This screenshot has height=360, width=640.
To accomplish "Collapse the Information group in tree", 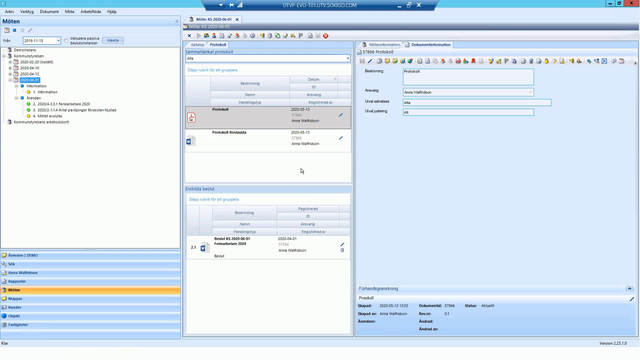I will pos(16,86).
